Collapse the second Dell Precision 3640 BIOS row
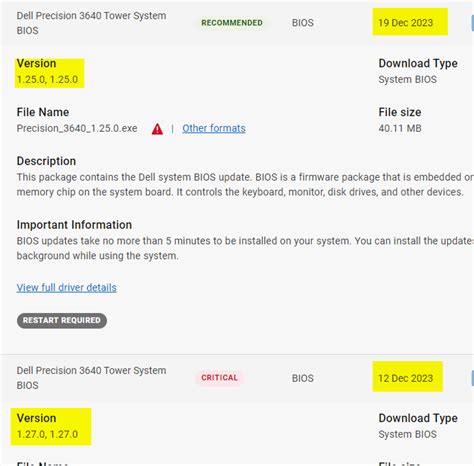474x466 pixels. (237, 378)
